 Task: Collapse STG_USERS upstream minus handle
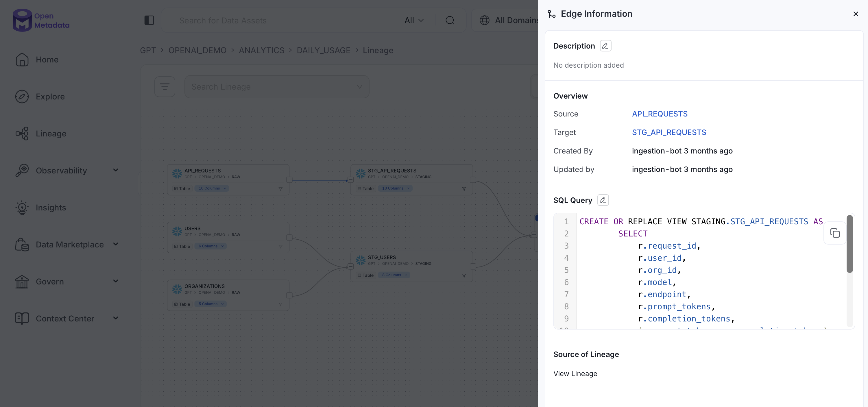pos(350,267)
